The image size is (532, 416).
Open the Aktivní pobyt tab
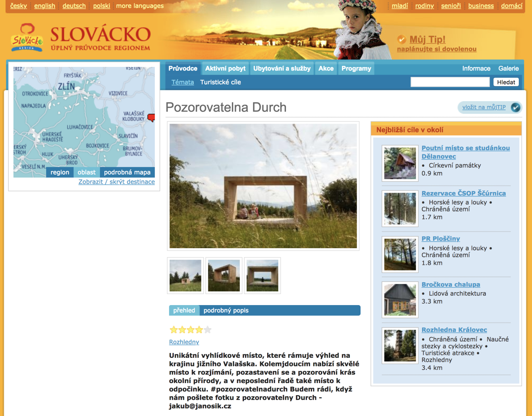point(225,69)
